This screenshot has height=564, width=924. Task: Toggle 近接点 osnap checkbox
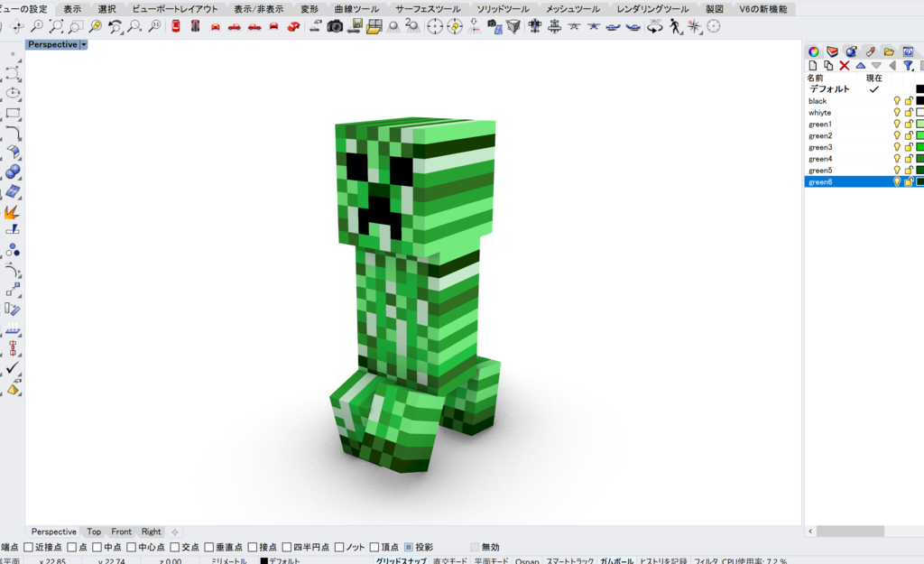(28, 548)
